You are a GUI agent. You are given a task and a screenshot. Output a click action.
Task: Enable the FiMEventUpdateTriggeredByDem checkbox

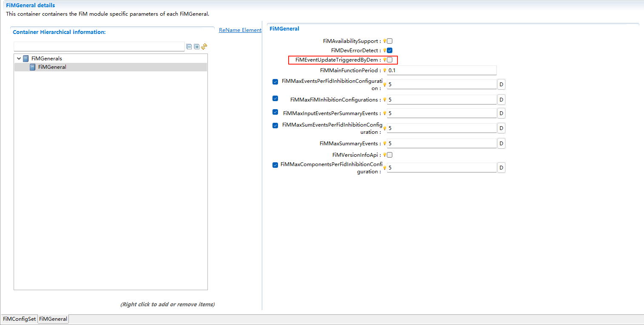[390, 60]
